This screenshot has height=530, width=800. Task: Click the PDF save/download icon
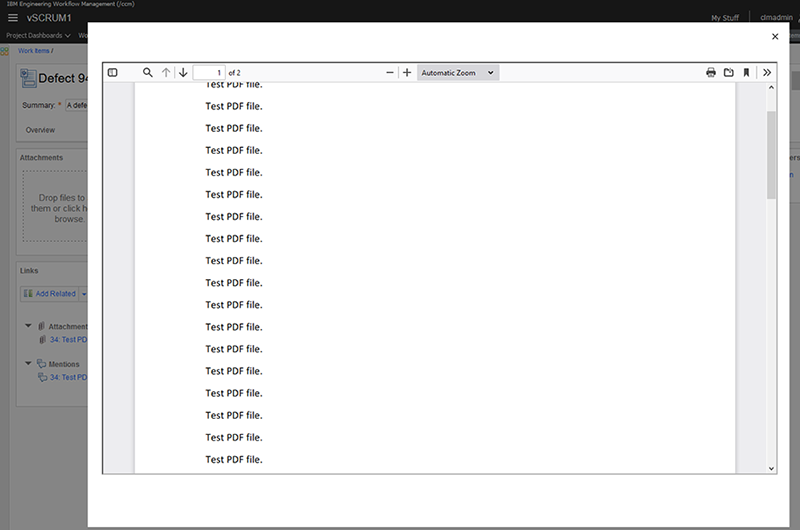tap(729, 73)
